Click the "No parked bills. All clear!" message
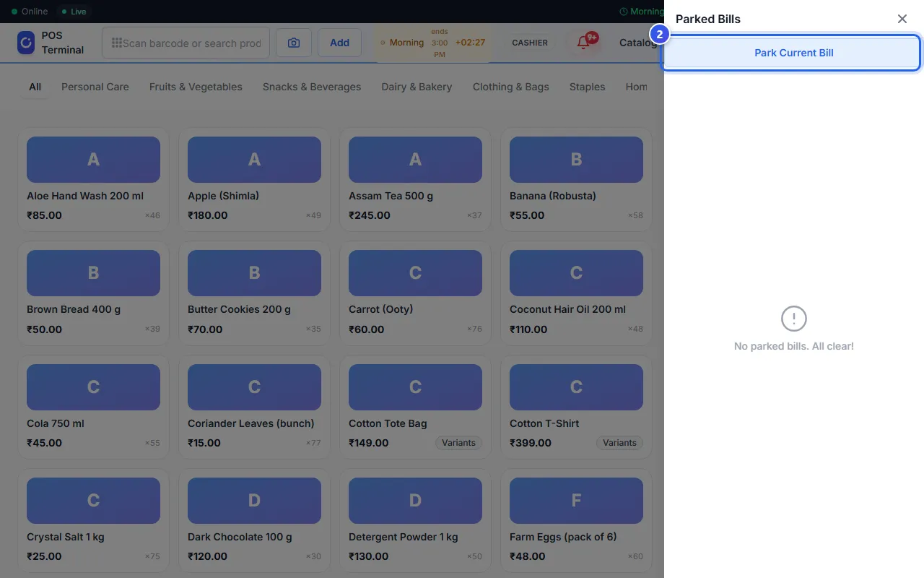The image size is (924, 578). click(794, 346)
